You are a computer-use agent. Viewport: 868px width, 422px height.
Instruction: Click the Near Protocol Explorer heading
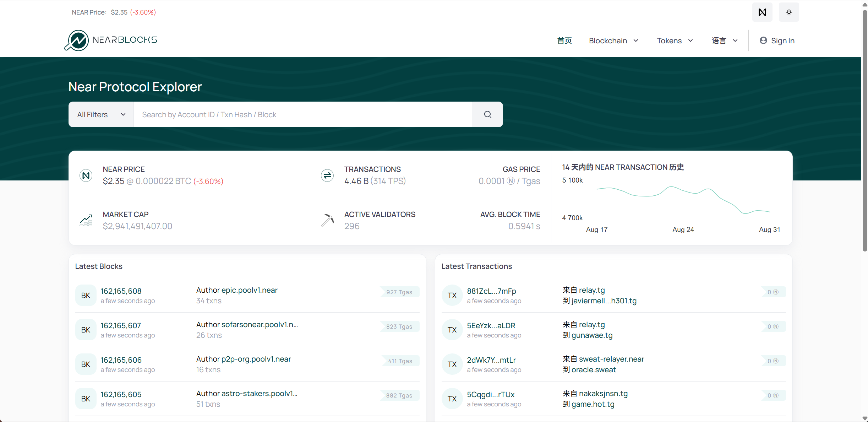click(x=135, y=87)
